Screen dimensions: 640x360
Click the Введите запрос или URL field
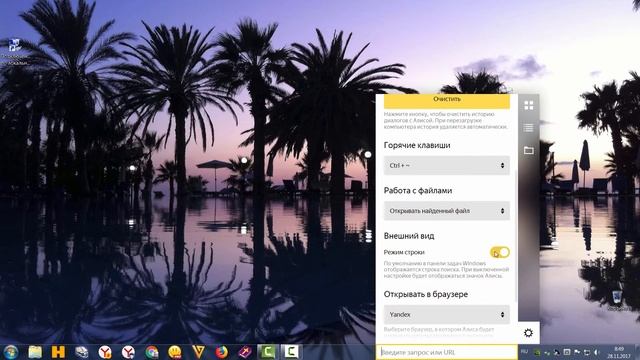(447, 352)
